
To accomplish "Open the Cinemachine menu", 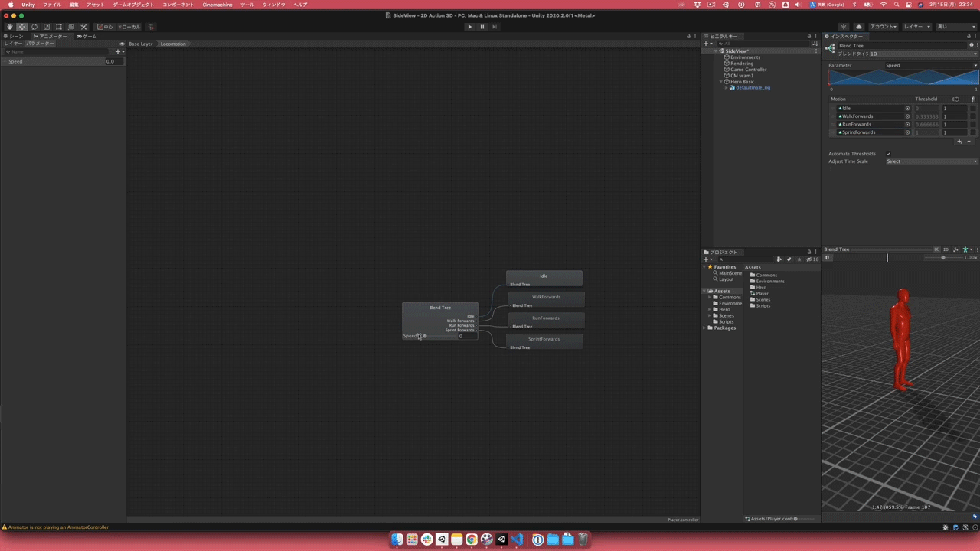I will click(x=217, y=5).
